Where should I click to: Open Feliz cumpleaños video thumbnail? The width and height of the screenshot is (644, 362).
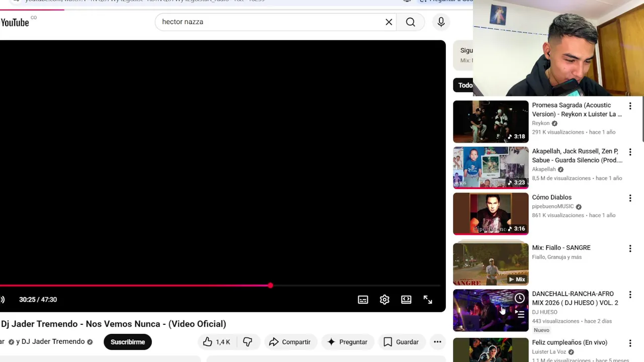coord(491,350)
